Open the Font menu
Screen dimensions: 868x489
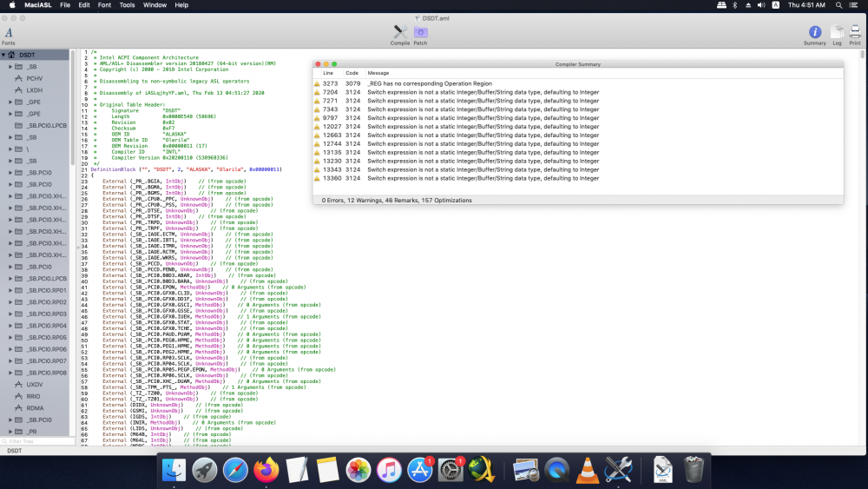coord(104,5)
